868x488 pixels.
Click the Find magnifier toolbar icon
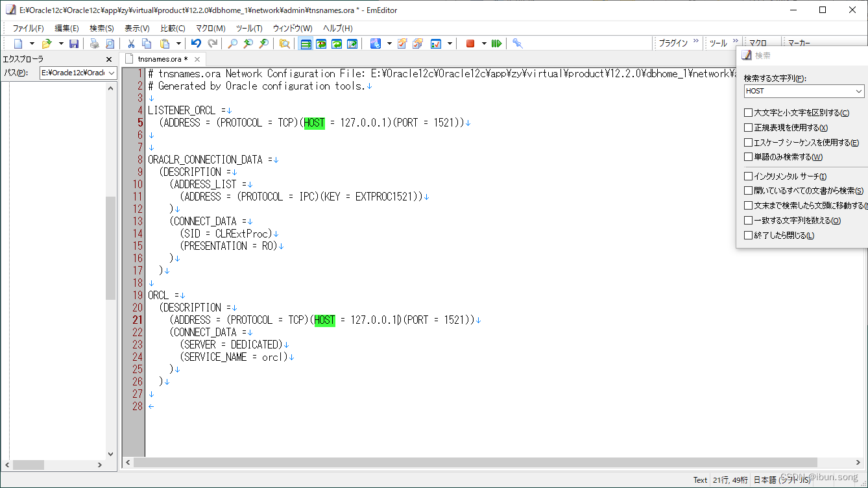[232, 43]
